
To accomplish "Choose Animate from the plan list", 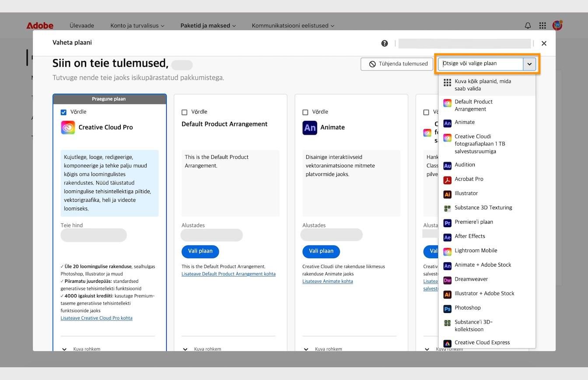I will (487, 123).
